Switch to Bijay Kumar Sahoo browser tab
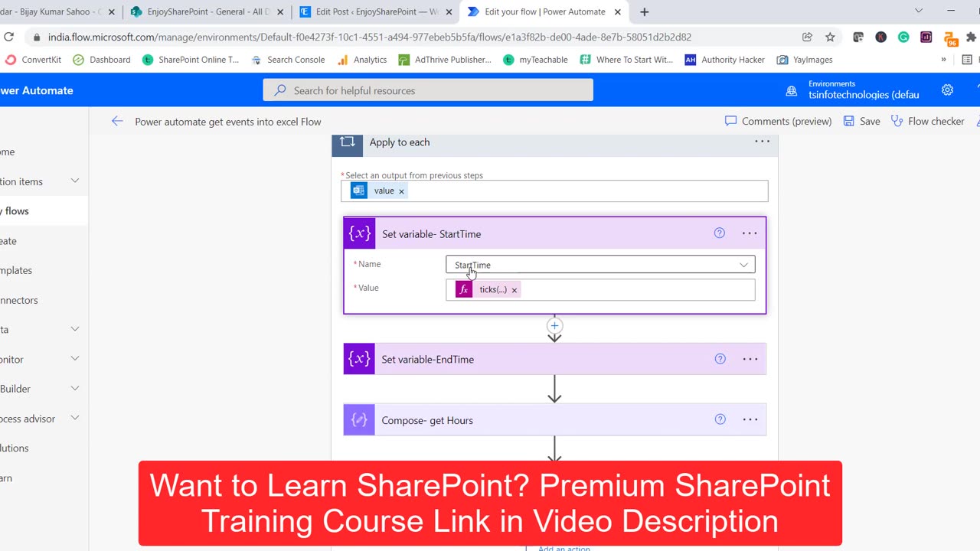 point(57,11)
